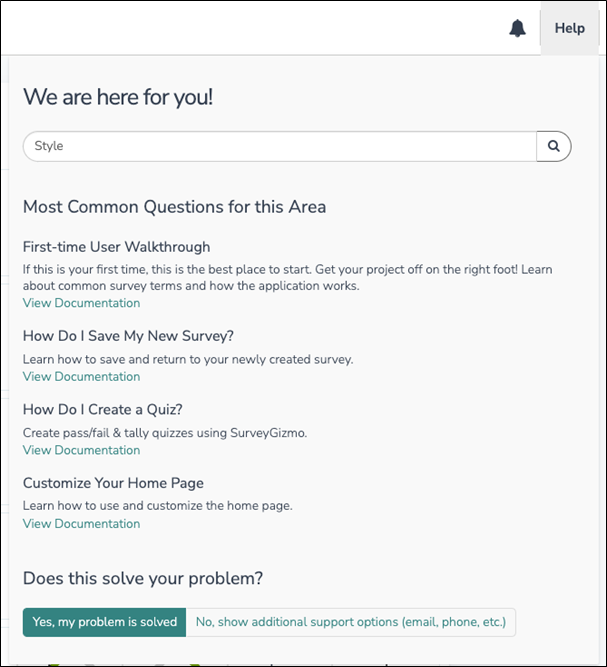
Task: Click the Does this solve your problem? text
Action: (143, 579)
